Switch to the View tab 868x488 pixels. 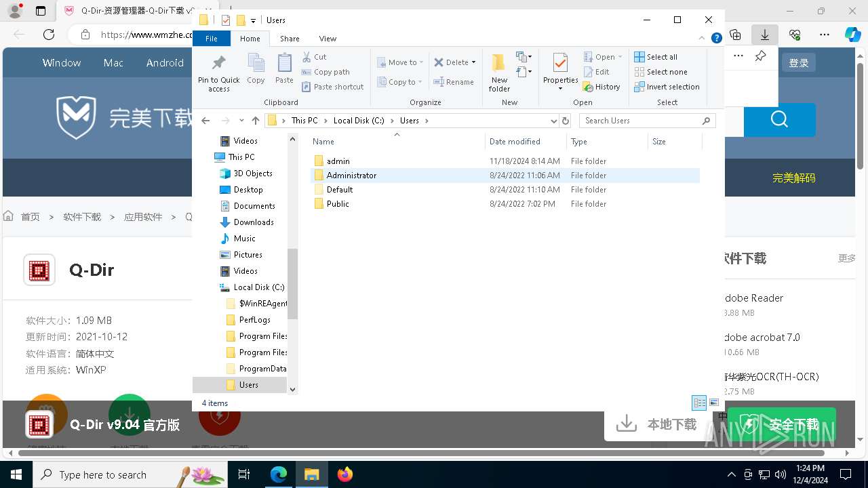328,39
